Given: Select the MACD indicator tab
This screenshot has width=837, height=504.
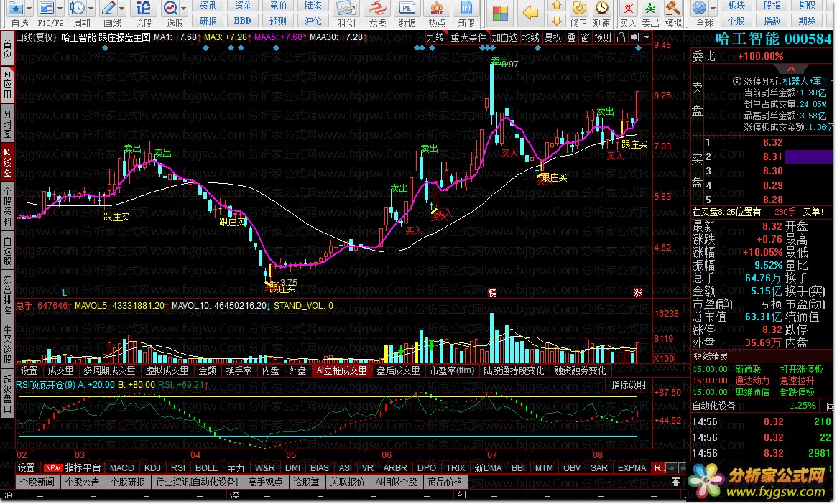Looking at the screenshot, I should point(121,467).
